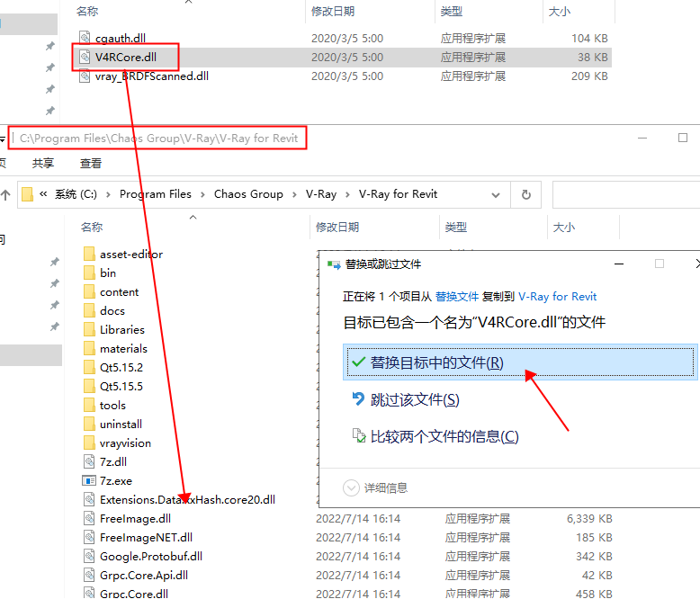The width and height of the screenshot is (700, 608).
Task: Select the 7z.exe application icon
Action: point(89,481)
